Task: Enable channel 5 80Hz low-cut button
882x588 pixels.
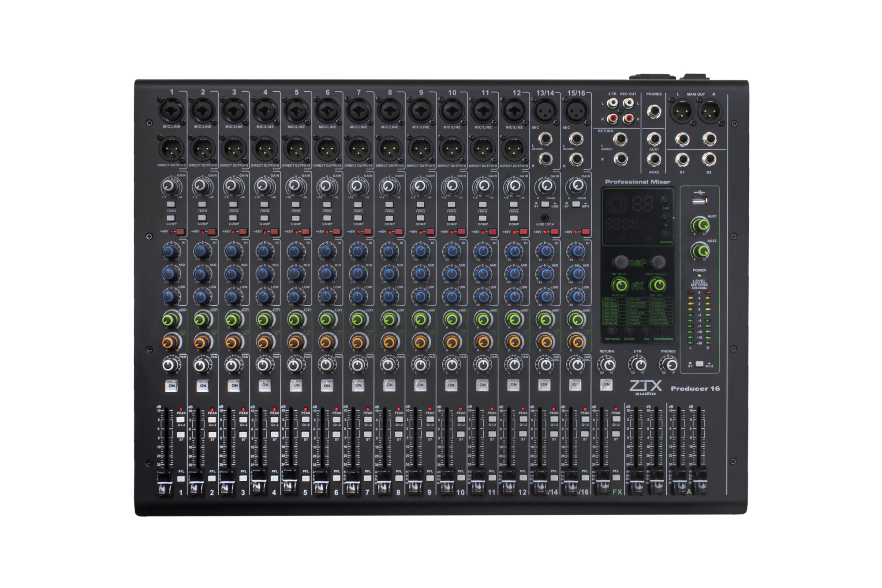Action: [295, 205]
